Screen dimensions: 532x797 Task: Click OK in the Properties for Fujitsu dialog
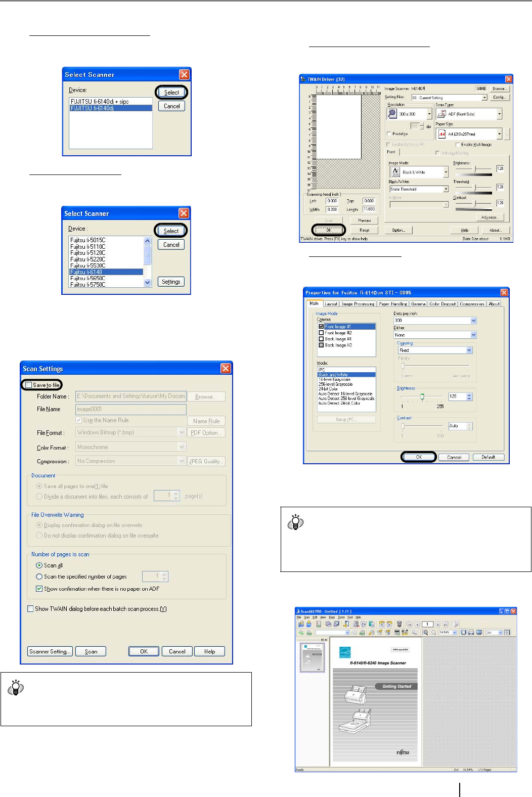click(419, 457)
